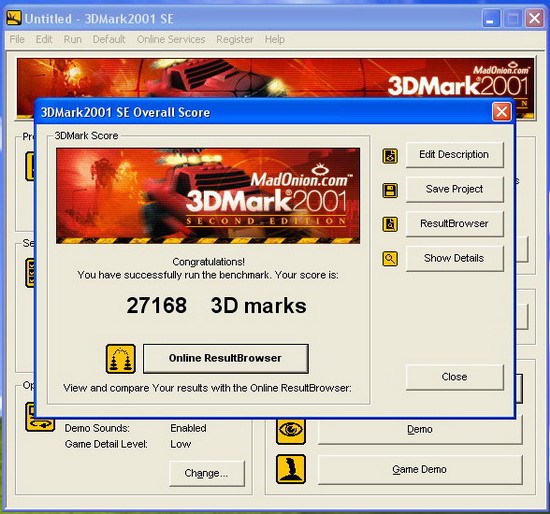Click the 3DMark title bar app icon
The image size is (550, 514).
pyautogui.click(x=14, y=18)
